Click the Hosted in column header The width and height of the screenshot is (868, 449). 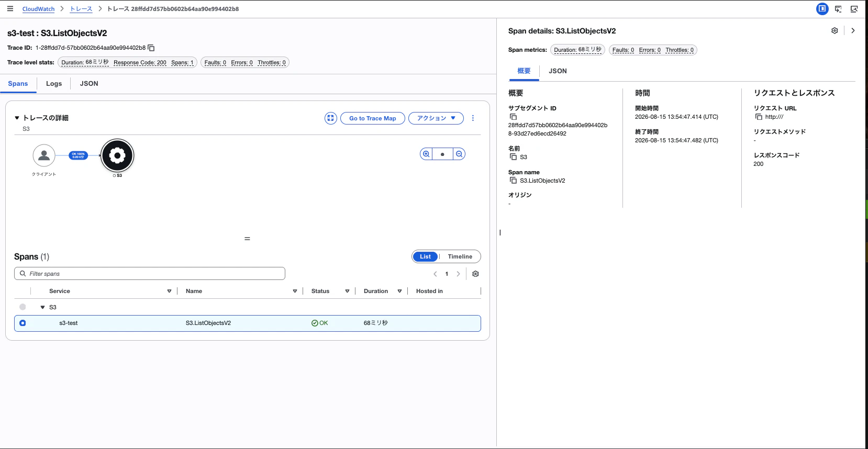(x=429, y=291)
